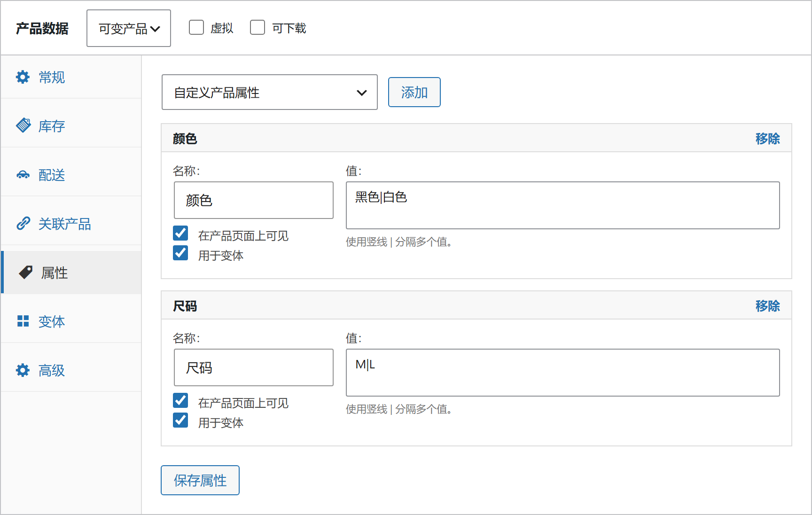The height and width of the screenshot is (515, 812).
Task: Click the 属性 tag icon
Action: [x=25, y=273]
